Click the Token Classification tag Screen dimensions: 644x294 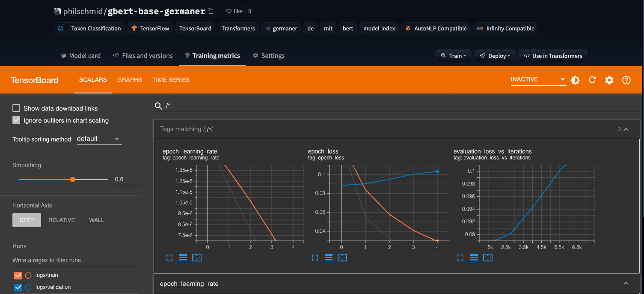point(89,28)
